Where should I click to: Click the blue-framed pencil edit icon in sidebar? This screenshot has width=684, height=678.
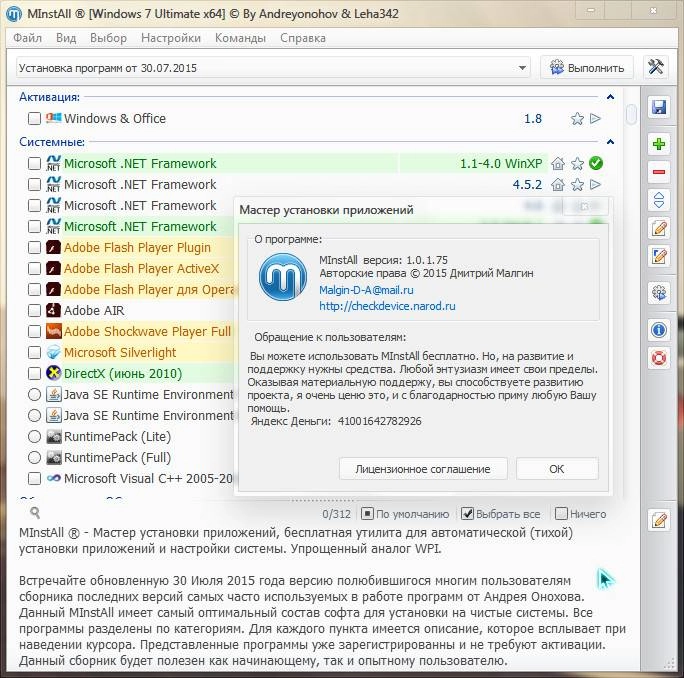659,257
